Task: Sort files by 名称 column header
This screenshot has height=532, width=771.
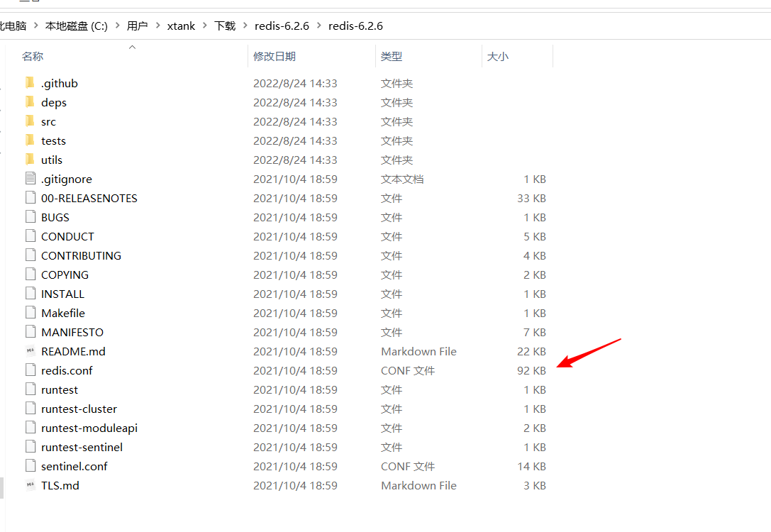Action: (33, 56)
